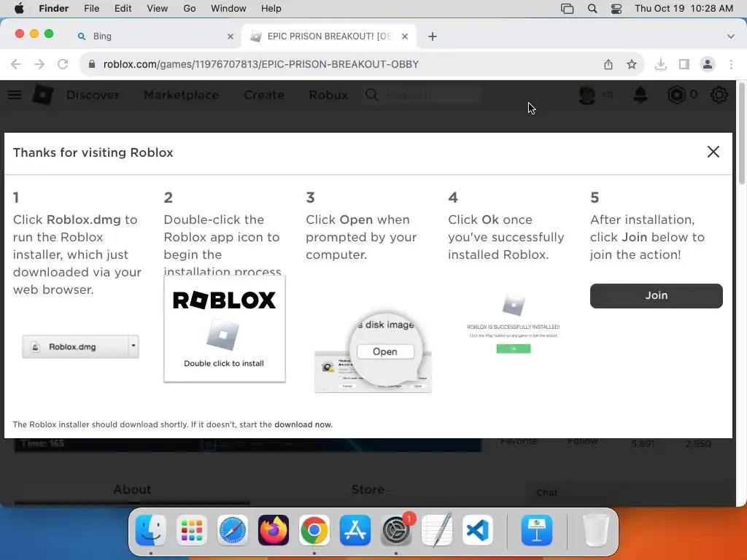The width and height of the screenshot is (747, 560).
Task: Open the Roblox settings gear
Action: pyautogui.click(x=719, y=95)
